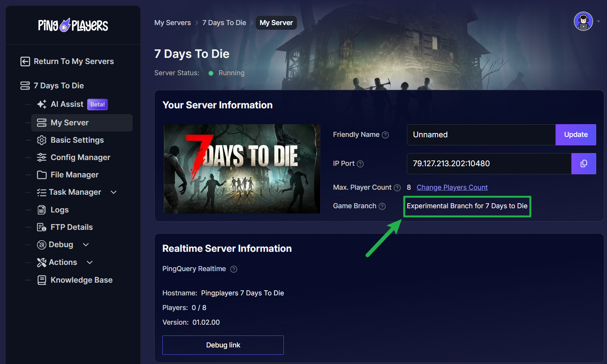Viewport: 607px width, 364px height.
Task: Click the IP Port help icon
Action: pos(360,164)
